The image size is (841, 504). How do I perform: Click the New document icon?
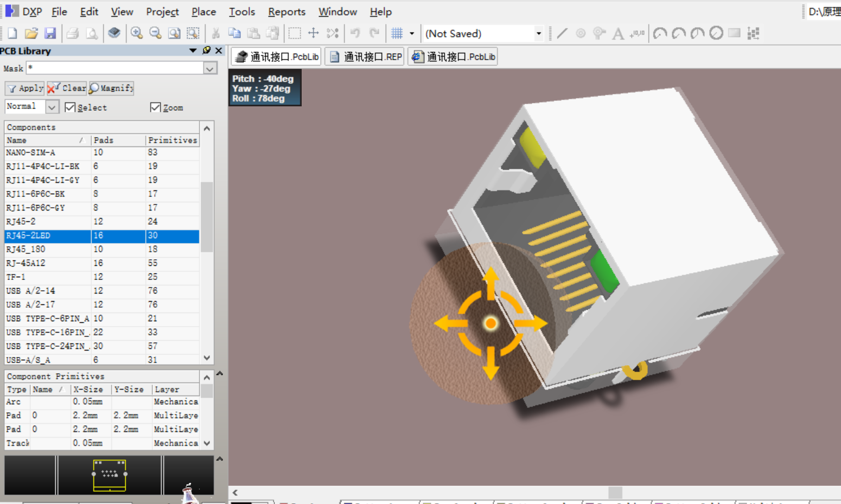[x=12, y=33]
